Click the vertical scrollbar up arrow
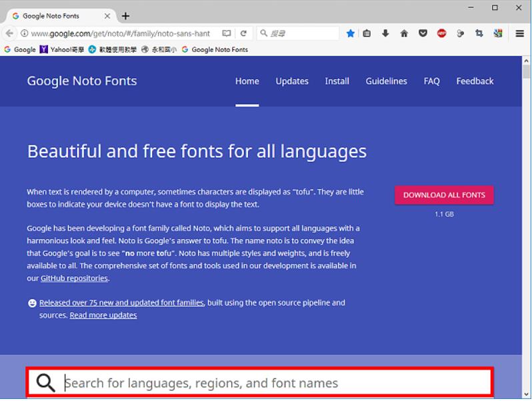Image resolution: width=532 pixels, height=401 pixels. pos(526,61)
